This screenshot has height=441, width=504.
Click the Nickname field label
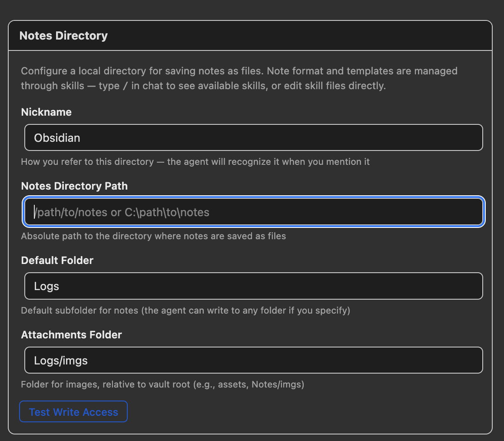[x=46, y=112]
